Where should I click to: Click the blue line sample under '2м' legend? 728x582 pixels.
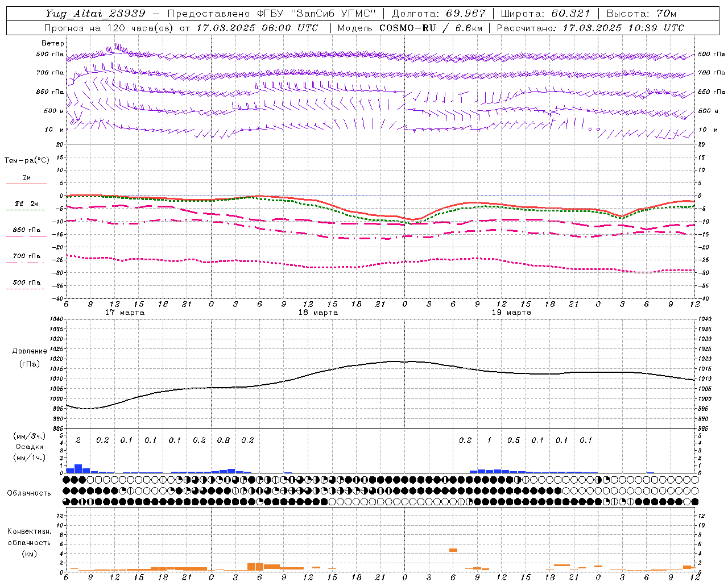point(26,184)
